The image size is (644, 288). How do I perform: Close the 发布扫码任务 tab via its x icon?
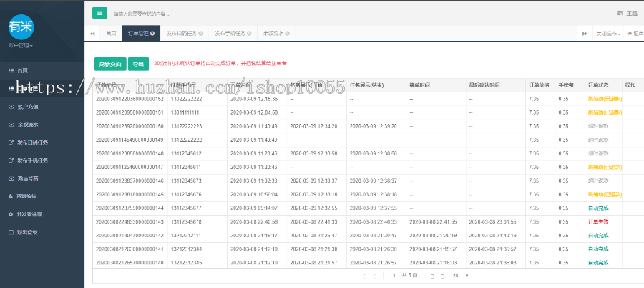tap(200, 34)
